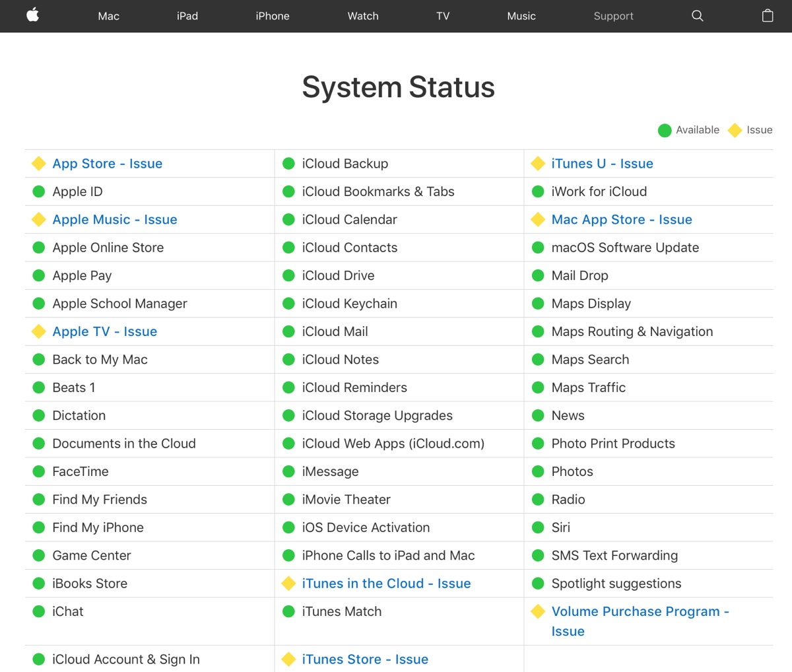Open the Search magnifier icon
This screenshot has height=672, width=792.
697,16
